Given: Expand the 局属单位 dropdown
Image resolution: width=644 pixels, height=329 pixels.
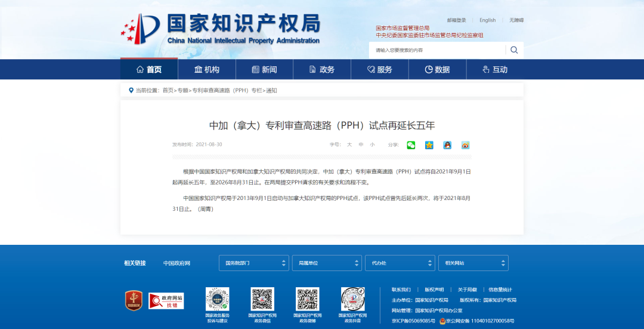Looking at the screenshot, I should click(x=327, y=263).
